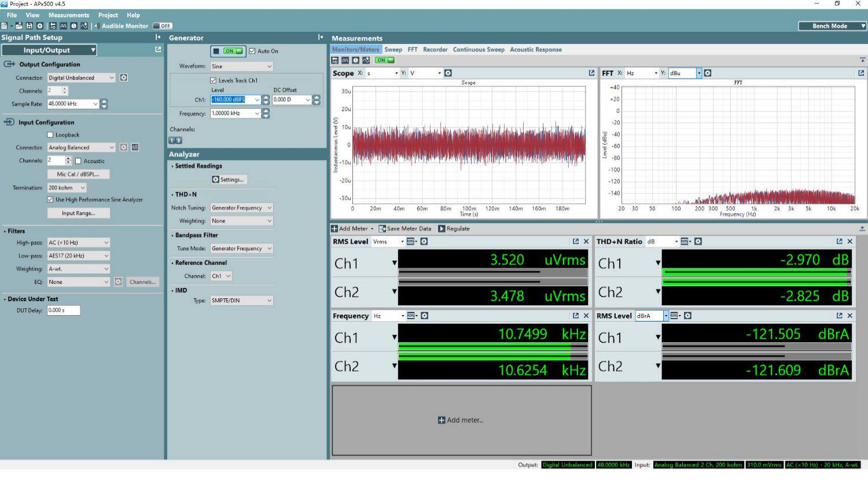Image resolution: width=868 pixels, height=486 pixels.
Task: Uncheck the Auto On checkbox
Action: pyautogui.click(x=252, y=51)
